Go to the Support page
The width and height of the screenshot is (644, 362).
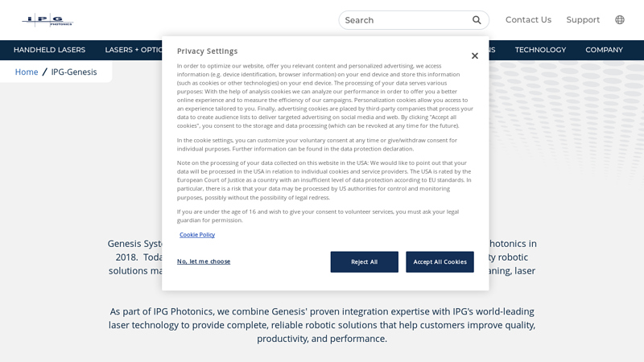583,20
